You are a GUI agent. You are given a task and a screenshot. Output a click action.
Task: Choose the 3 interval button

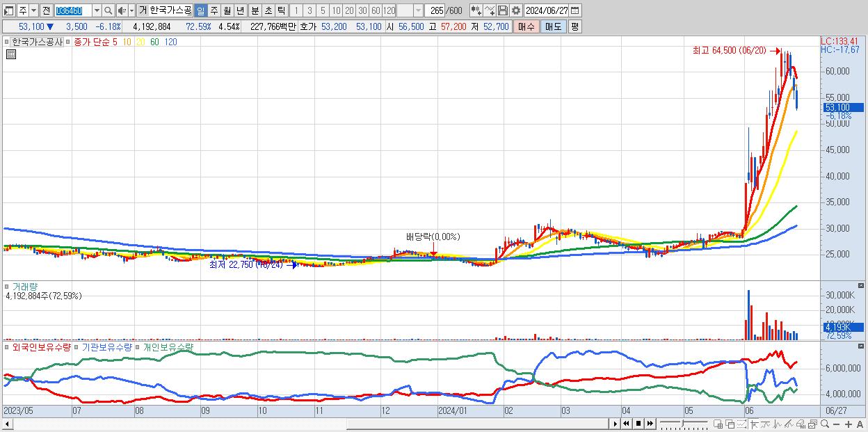point(309,10)
